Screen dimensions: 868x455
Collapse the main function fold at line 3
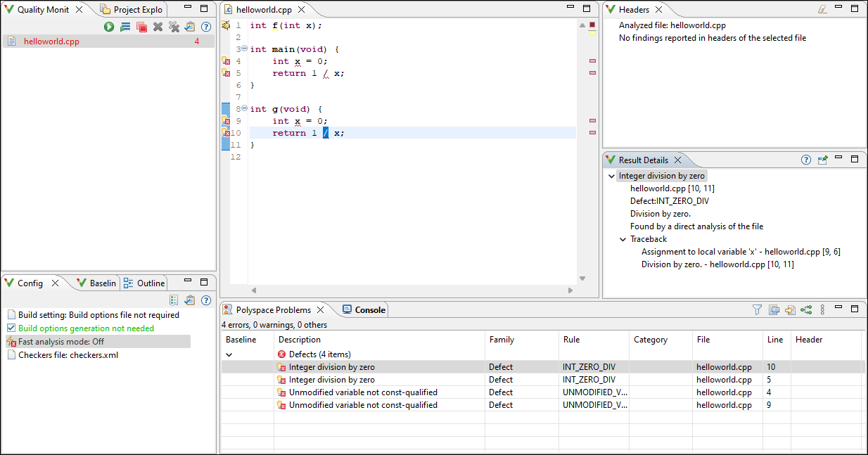click(244, 49)
